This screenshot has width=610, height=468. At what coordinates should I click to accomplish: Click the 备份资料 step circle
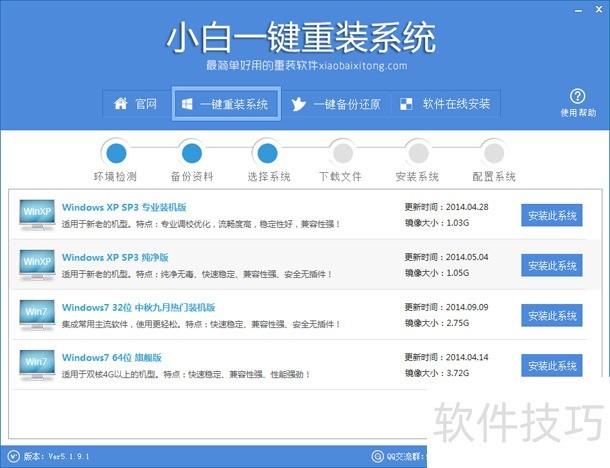[192, 153]
